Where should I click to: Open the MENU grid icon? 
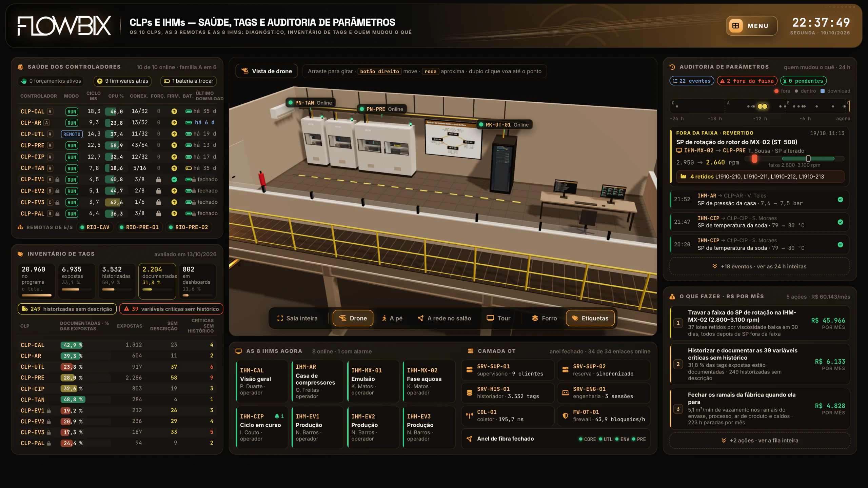point(735,26)
